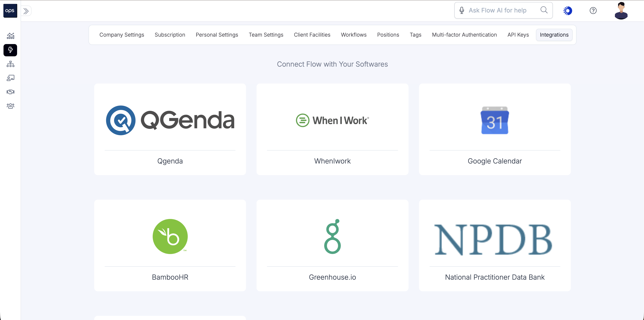Click the When I Work logo
Screen dimensions: 644x320
point(332,120)
